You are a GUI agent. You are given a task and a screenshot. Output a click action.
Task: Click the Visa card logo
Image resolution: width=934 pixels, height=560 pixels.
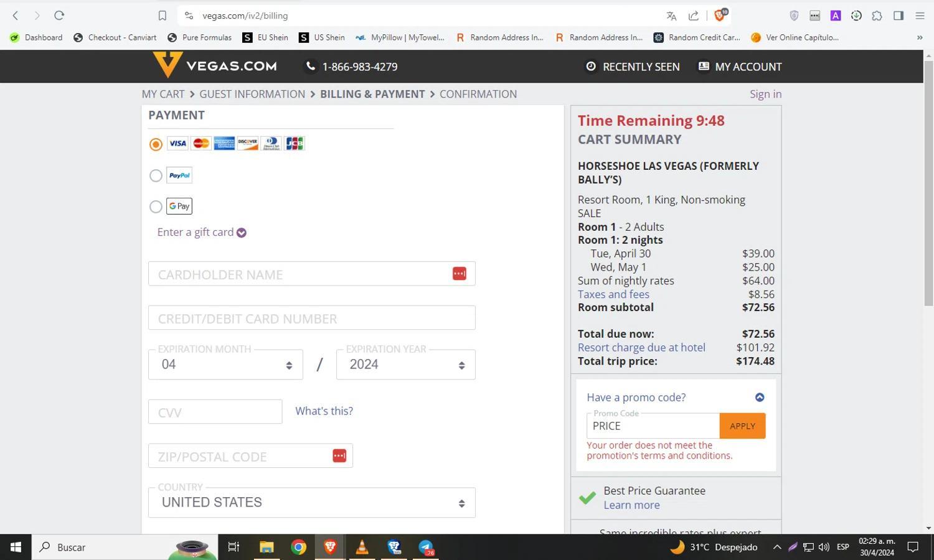click(x=177, y=144)
